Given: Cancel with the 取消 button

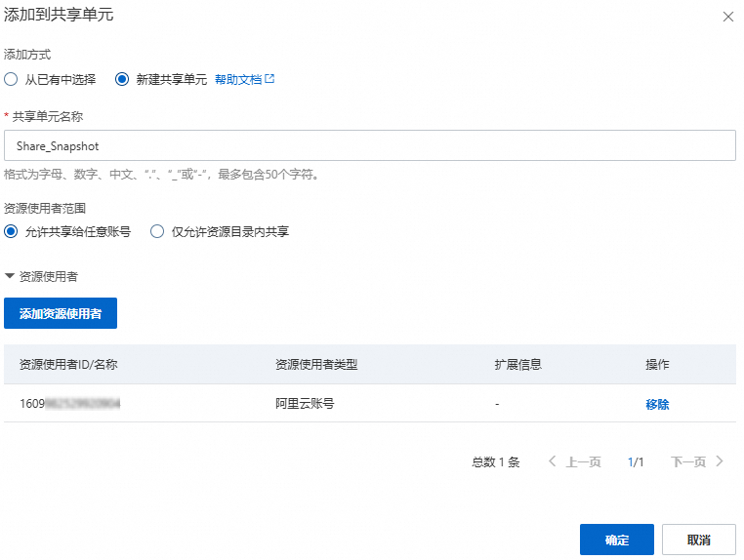Looking at the screenshot, I should [x=699, y=540].
